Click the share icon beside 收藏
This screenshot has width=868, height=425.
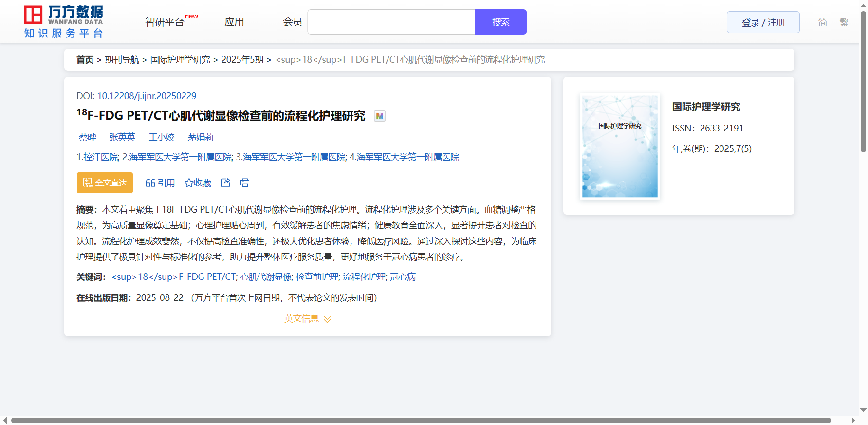(x=225, y=183)
